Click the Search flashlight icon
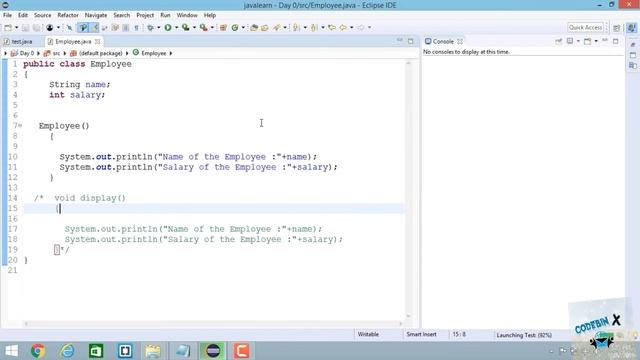Viewport: 640px width, 360px height. pos(277,27)
